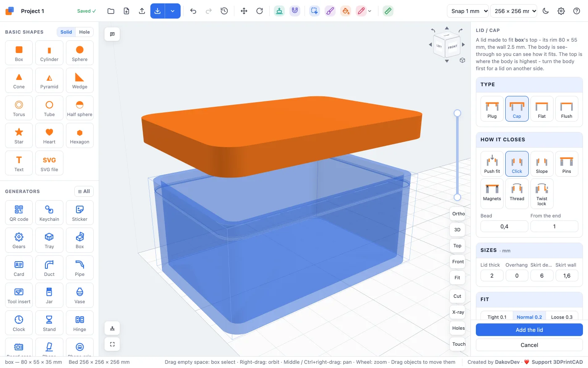Click the Skirt wall value field
588x368 pixels.
(567, 275)
